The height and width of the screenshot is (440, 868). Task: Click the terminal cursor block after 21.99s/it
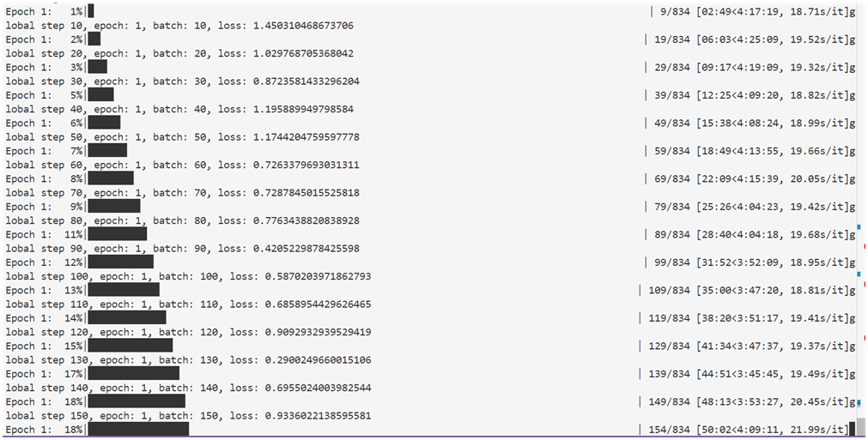[852, 429]
